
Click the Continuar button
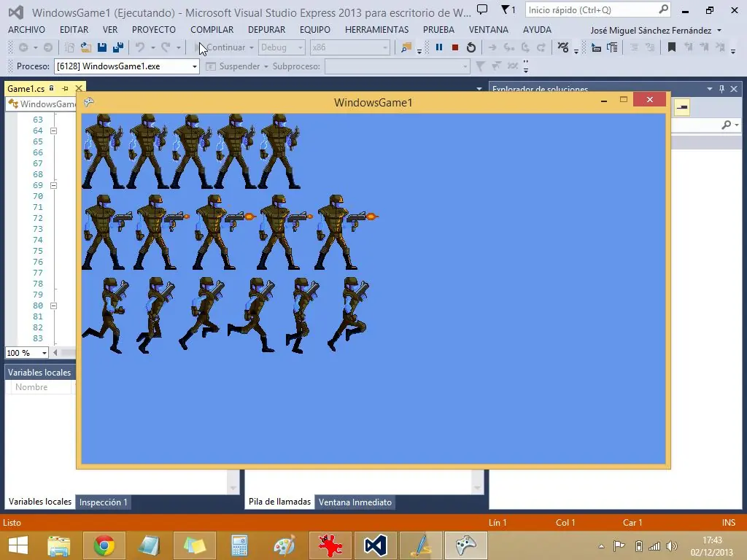pos(225,47)
